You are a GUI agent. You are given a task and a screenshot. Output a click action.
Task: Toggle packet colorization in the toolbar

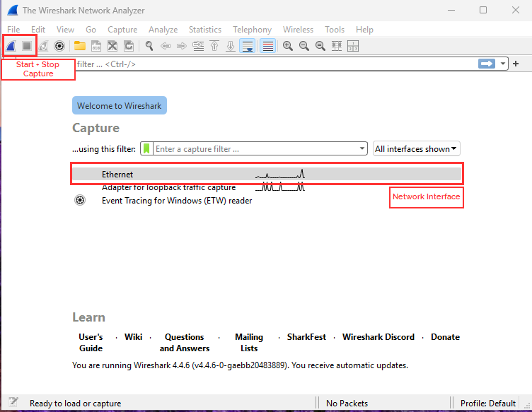[267, 46]
